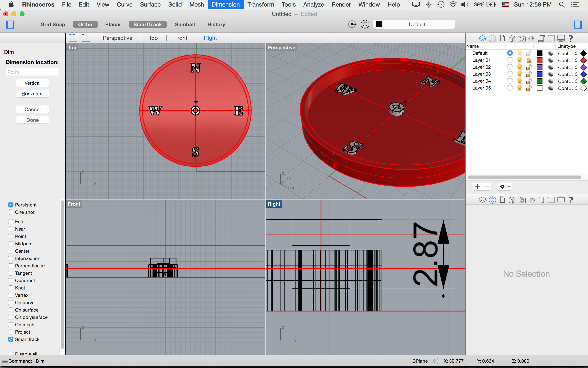588x368 pixels.
Task: Open layer panel gear options menu
Action: 505,187
